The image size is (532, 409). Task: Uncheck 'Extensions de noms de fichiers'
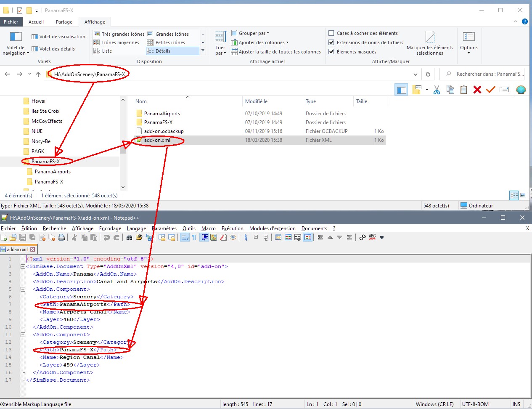pos(331,42)
